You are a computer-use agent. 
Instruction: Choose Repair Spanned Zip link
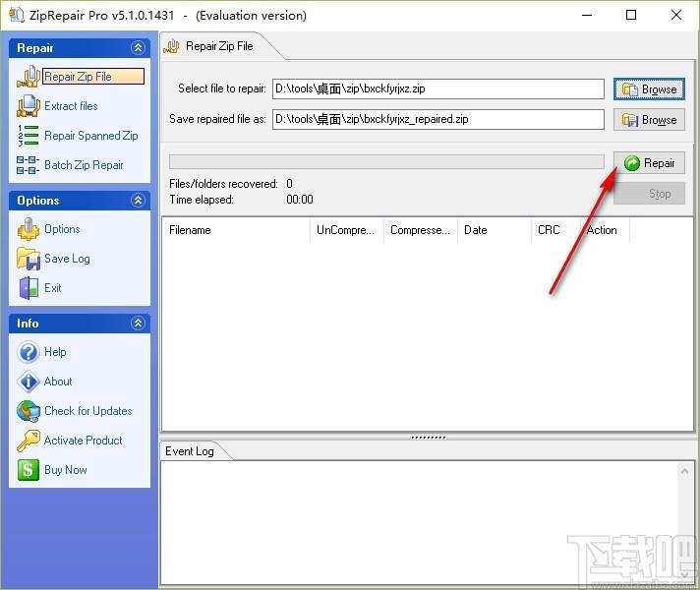[x=91, y=136]
